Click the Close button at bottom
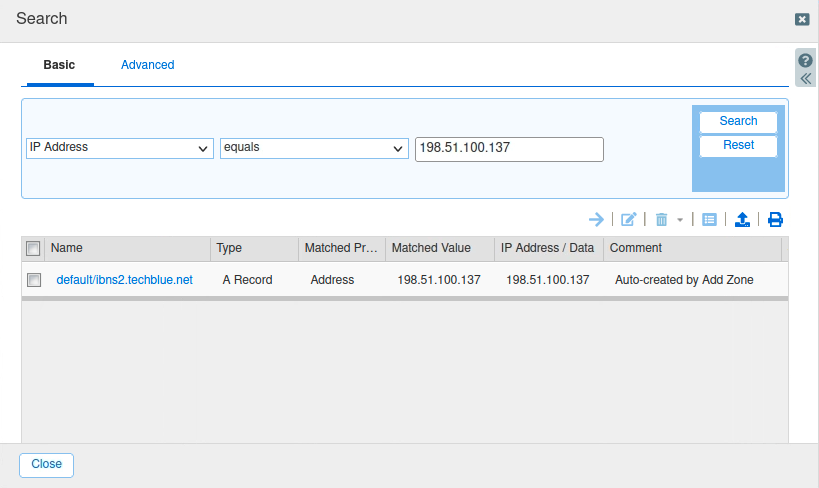 [x=46, y=464]
